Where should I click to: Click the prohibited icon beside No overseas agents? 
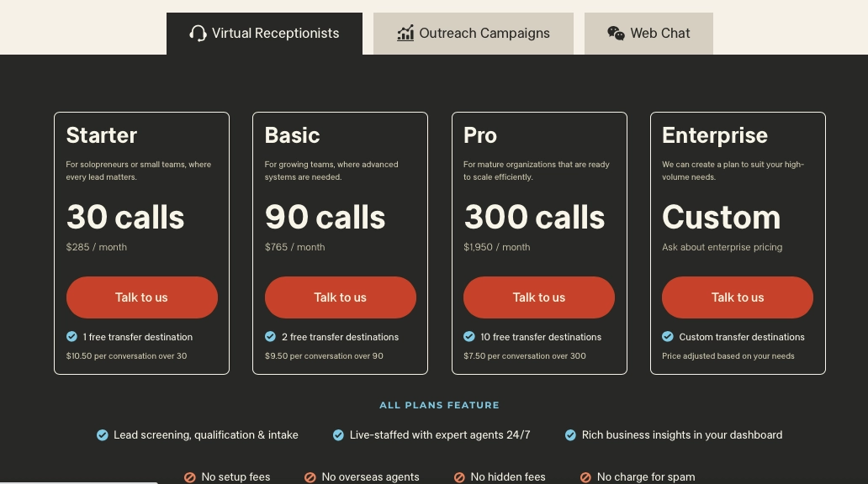tap(310, 477)
